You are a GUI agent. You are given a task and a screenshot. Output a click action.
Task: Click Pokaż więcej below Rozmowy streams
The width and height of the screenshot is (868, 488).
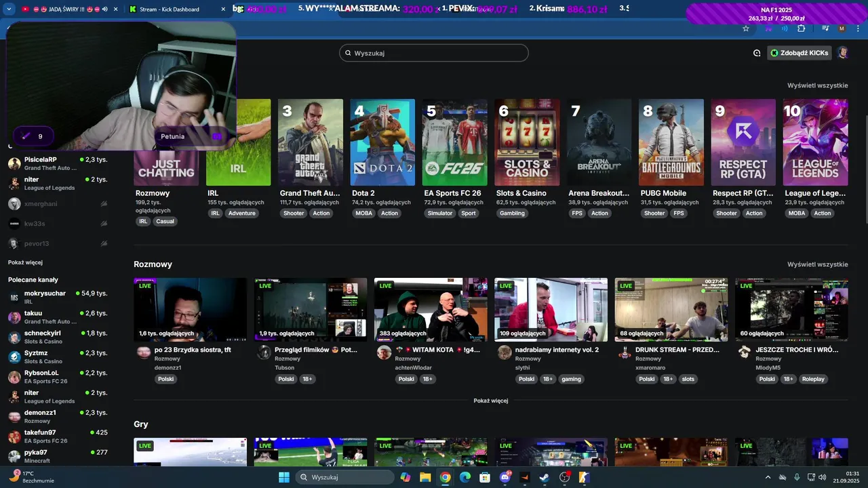491,401
